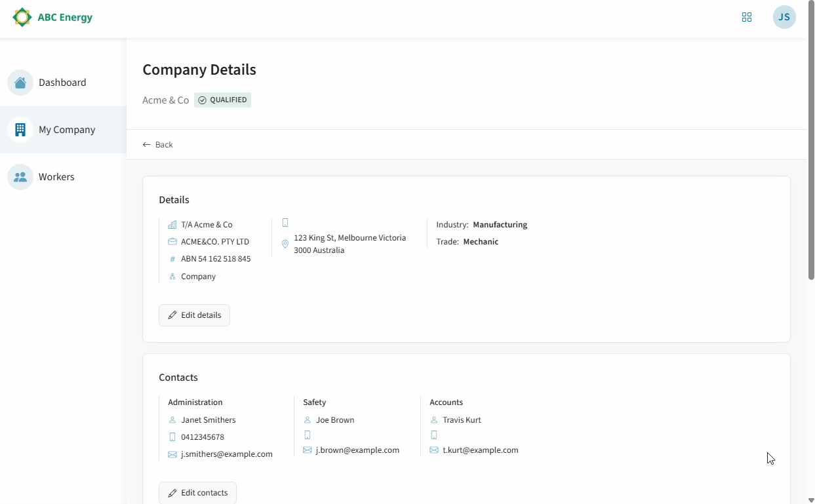Click the Dashboard home icon in sidebar

click(x=20, y=83)
